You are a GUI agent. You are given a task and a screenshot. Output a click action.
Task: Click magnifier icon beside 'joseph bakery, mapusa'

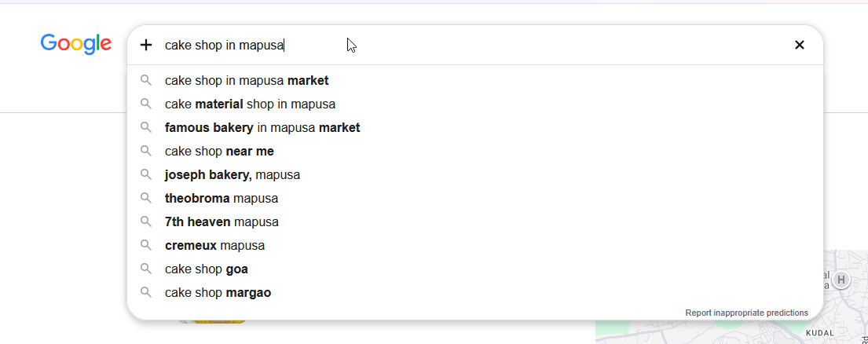pos(145,174)
